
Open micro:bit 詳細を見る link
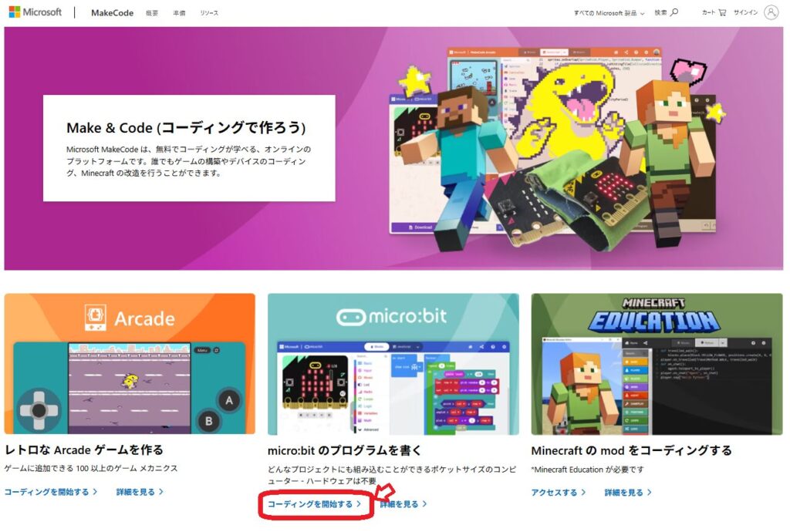pyautogui.click(x=403, y=503)
